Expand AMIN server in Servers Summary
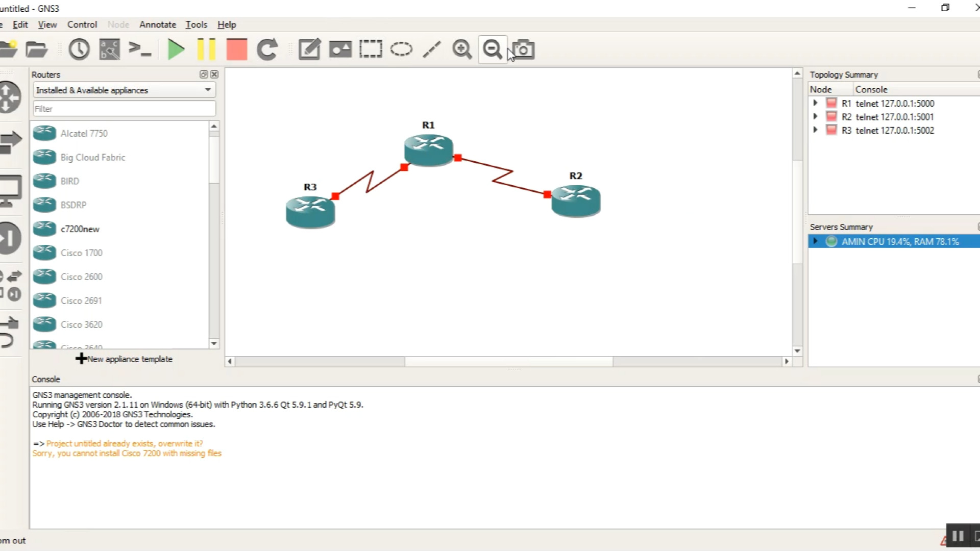Screen dimensions: 980x551 tap(815, 241)
